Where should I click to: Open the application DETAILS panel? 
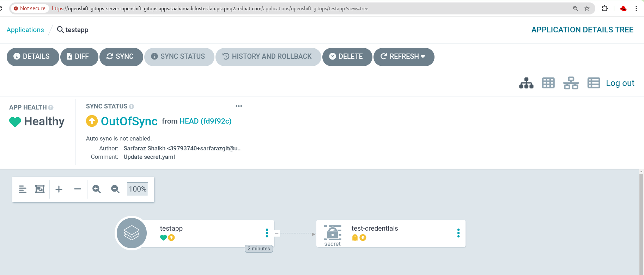tap(33, 57)
